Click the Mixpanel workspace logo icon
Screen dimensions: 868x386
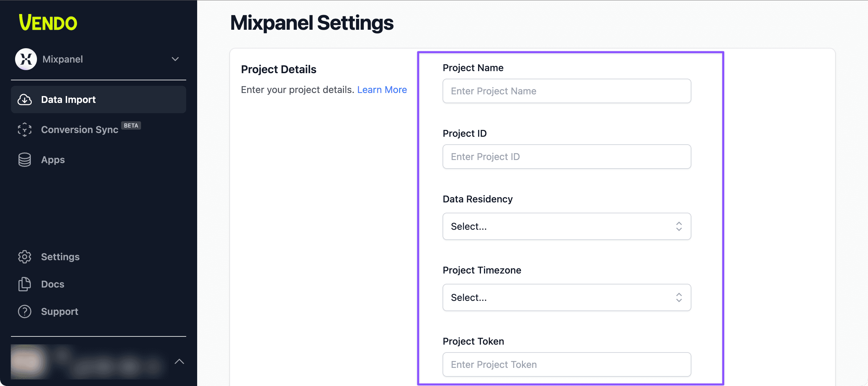(26, 59)
